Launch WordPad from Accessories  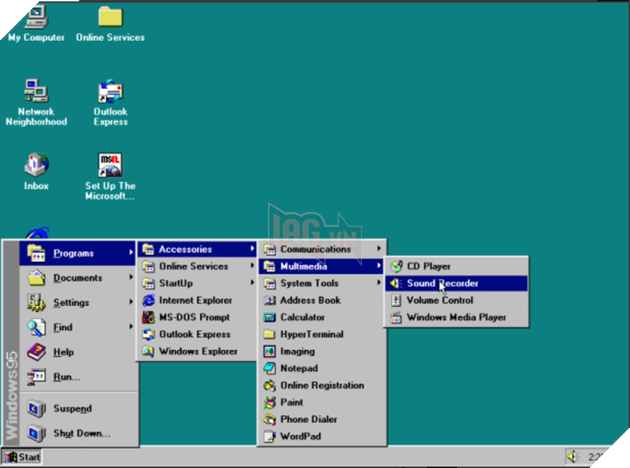click(322, 436)
